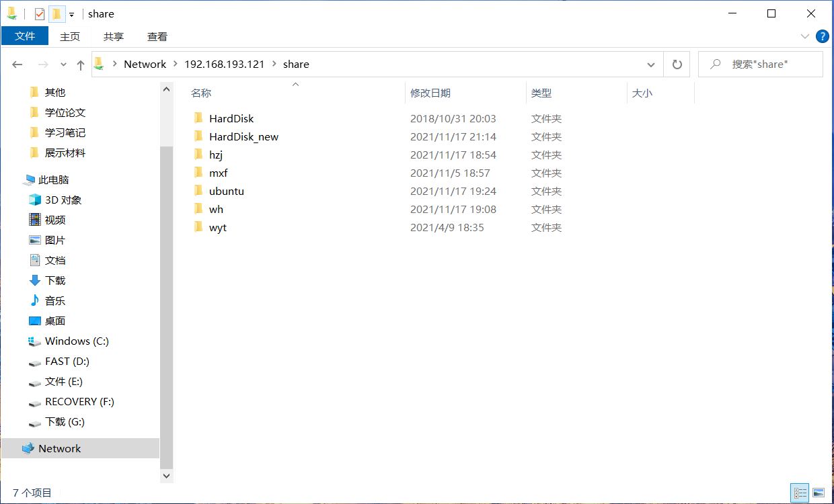Screen dimensions: 834x504
Task: Open 图片 library in navigation pane
Action: [55, 240]
